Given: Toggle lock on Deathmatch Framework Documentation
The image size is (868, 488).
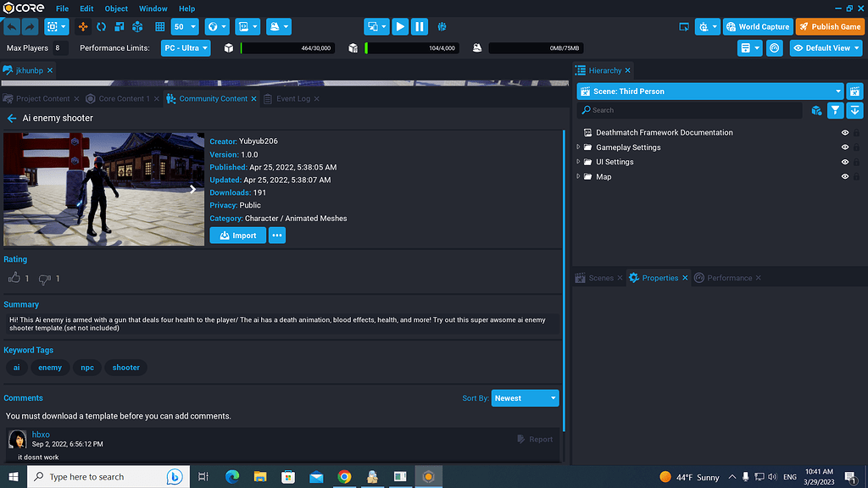Looking at the screenshot, I should pos(856,133).
